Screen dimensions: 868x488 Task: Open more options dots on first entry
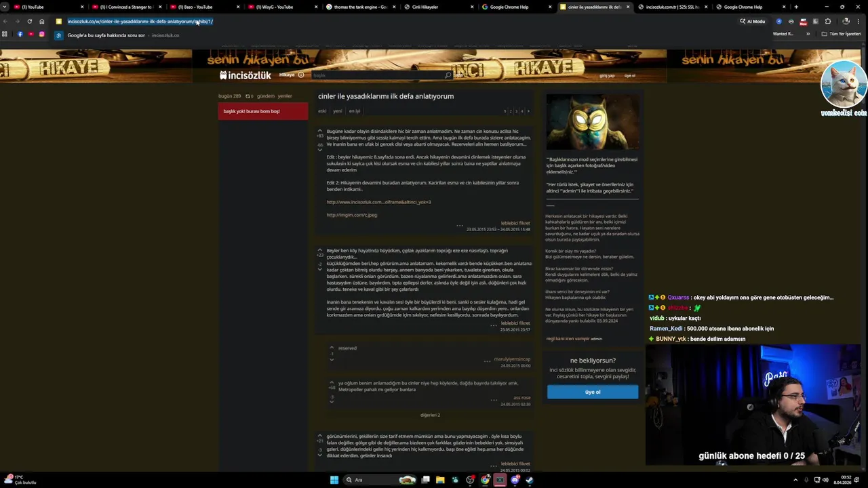click(x=460, y=225)
